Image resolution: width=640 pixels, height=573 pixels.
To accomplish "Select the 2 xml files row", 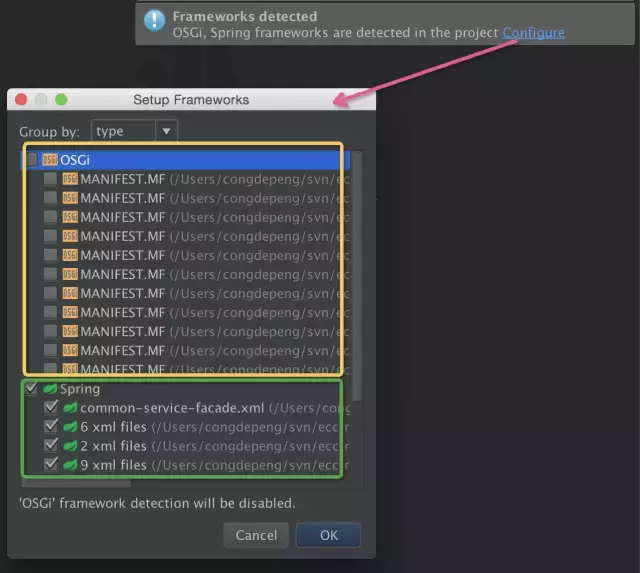I will pos(186,446).
